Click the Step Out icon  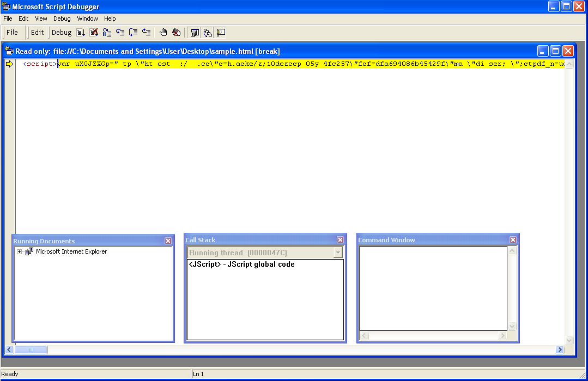click(x=146, y=33)
